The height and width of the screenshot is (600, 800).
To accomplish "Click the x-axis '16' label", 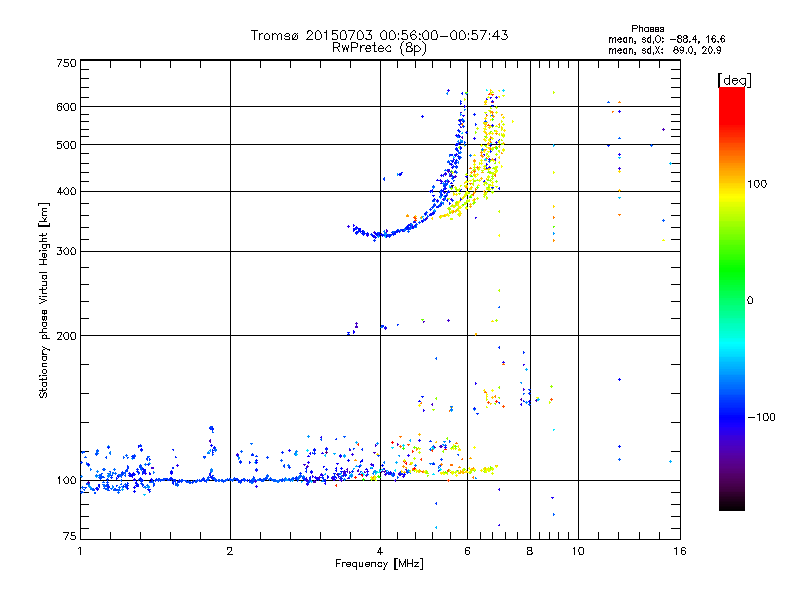I will click(x=680, y=551).
